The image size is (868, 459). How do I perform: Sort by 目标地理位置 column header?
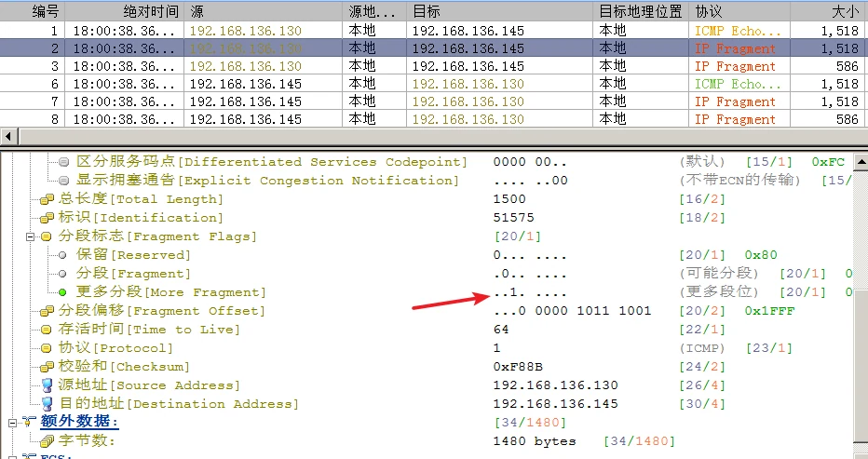tap(641, 11)
